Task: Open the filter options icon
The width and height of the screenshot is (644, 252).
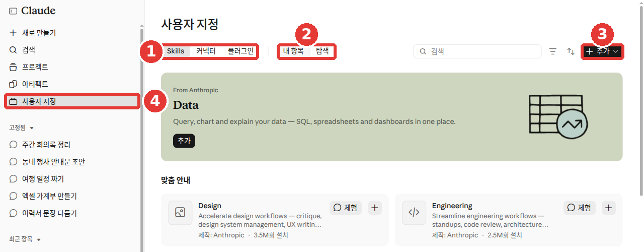Action: tap(553, 51)
